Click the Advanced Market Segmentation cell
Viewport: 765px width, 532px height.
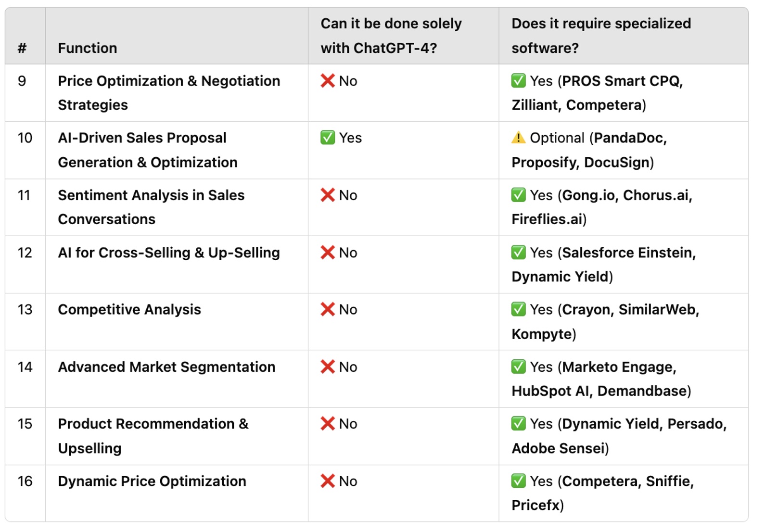point(166,367)
